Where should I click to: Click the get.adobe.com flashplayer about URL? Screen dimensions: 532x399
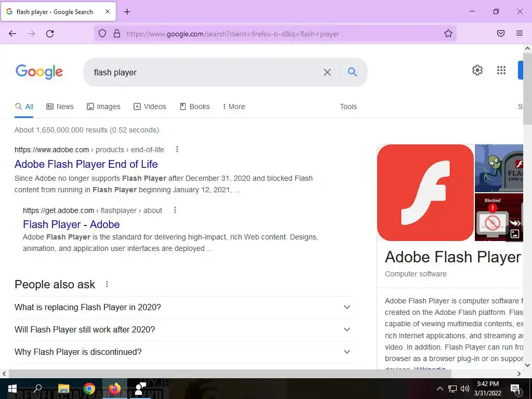(x=92, y=210)
